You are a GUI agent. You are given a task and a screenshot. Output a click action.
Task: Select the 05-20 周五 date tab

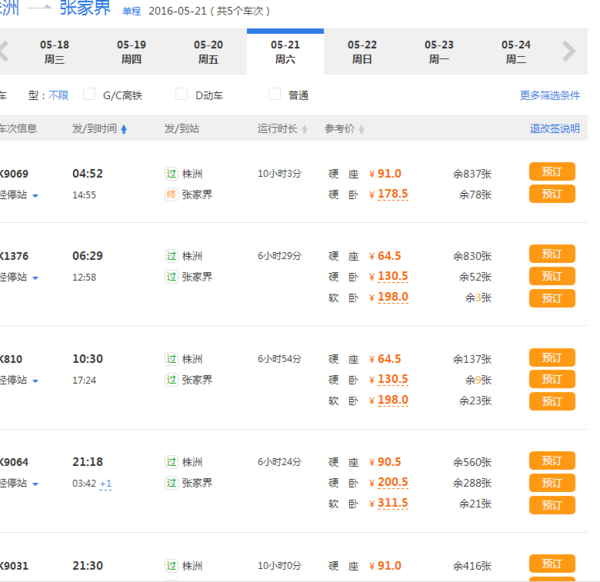point(209,52)
